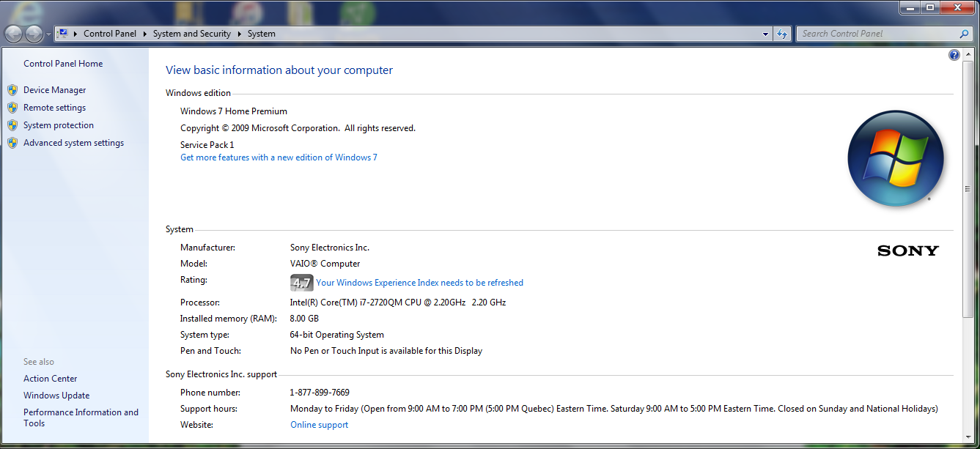
Task: Click the vertical scrollbar thumb
Action: [969, 188]
